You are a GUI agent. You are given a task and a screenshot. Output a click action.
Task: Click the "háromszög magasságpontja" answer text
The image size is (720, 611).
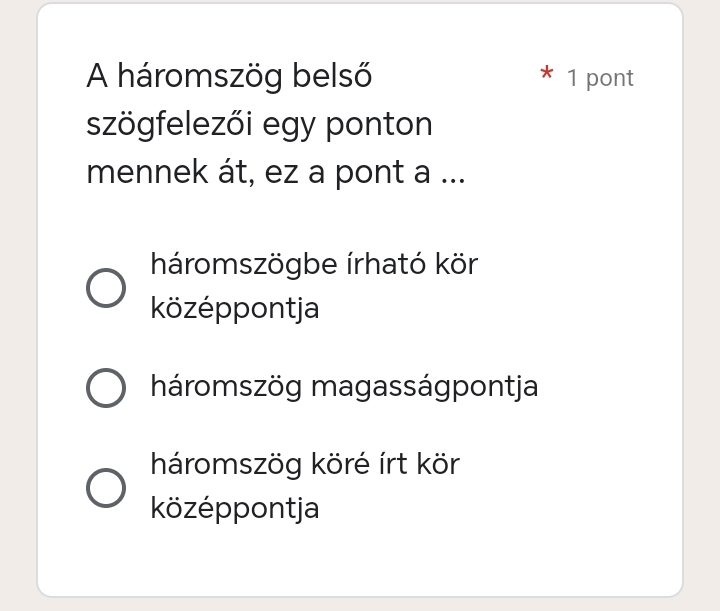[344, 386]
